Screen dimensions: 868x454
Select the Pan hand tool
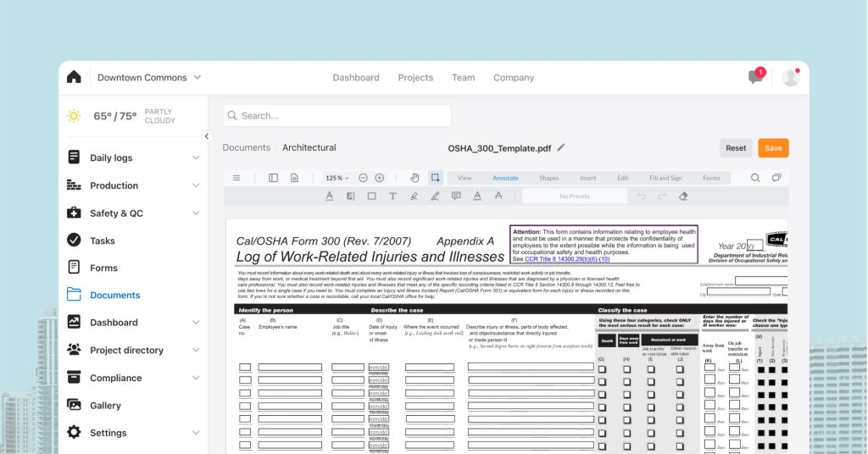tap(415, 178)
